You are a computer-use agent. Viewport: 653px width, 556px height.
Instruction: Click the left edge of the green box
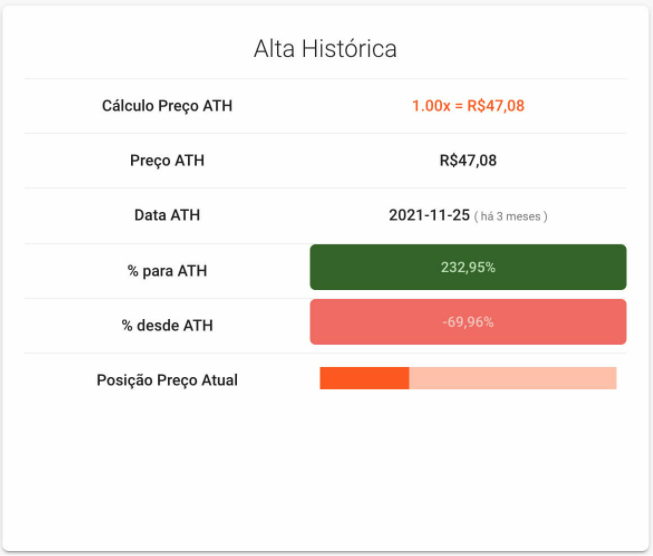[x=311, y=267]
